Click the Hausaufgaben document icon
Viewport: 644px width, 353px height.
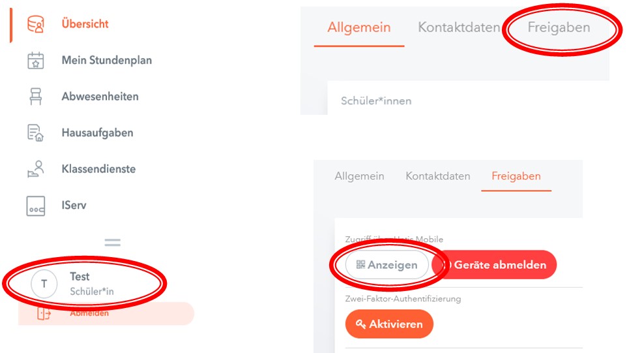(36, 133)
